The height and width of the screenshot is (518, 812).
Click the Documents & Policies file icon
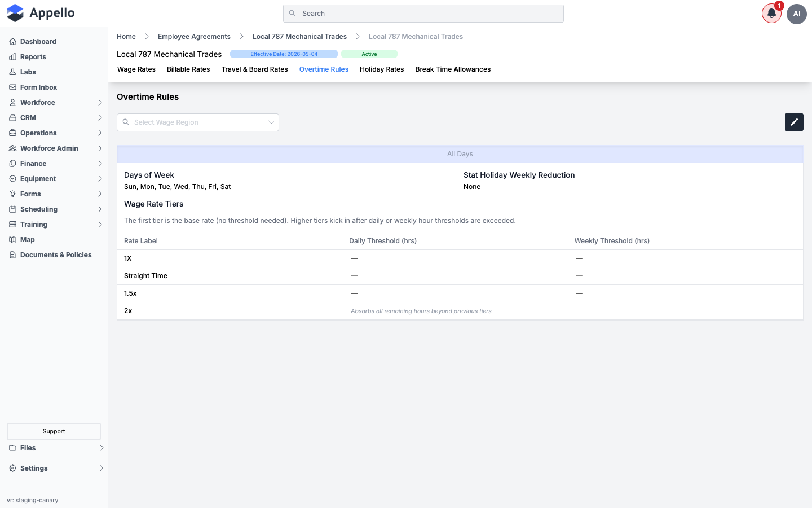point(12,255)
